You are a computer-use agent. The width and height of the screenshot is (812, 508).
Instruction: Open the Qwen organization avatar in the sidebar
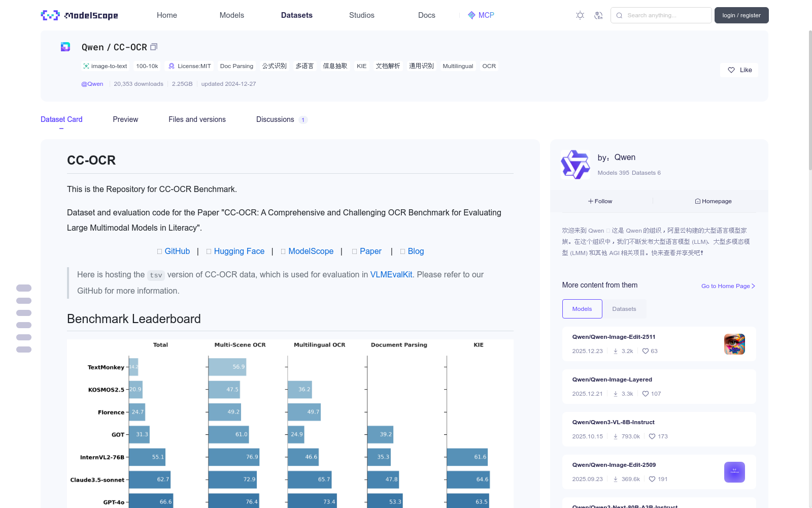pyautogui.click(x=576, y=165)
